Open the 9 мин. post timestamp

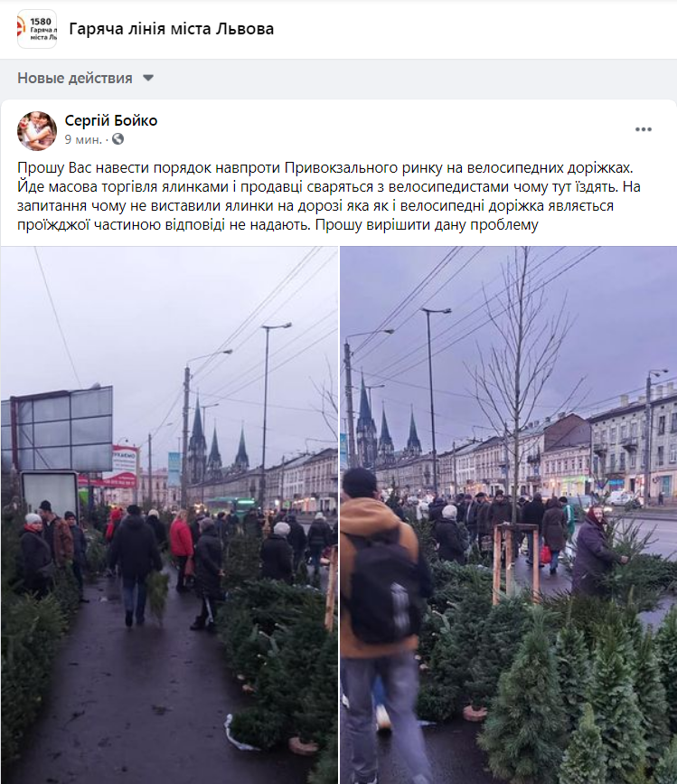click(83, 139)
